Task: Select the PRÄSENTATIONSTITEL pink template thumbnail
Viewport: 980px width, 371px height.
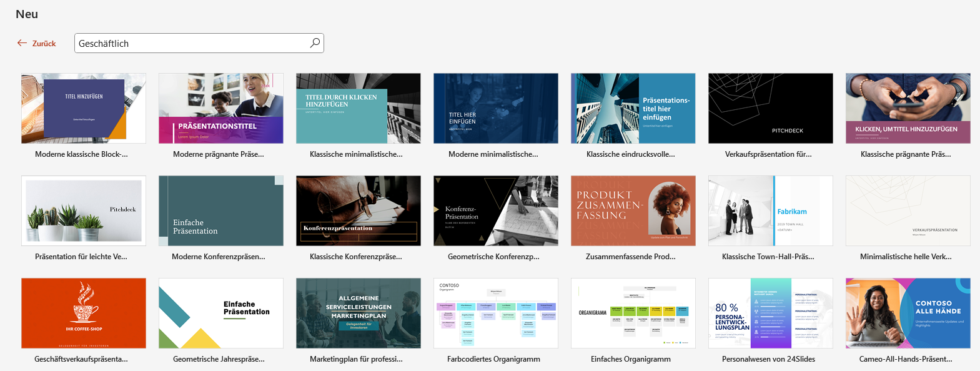Action: [x=221, y=109]
